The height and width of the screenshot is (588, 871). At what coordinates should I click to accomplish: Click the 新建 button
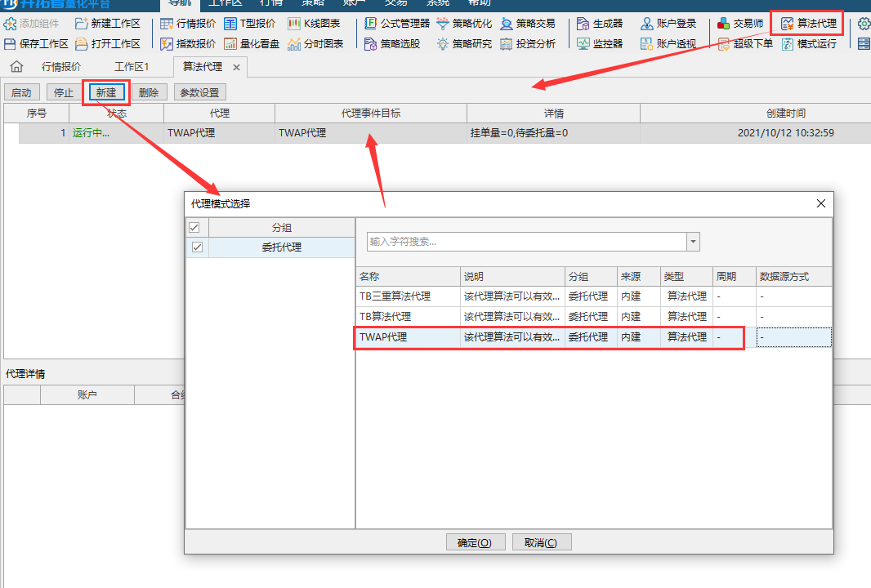(106, 93)
